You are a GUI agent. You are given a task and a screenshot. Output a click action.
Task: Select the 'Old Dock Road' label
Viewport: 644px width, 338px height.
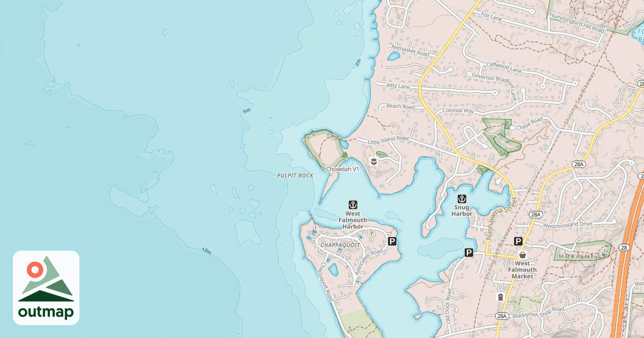(450, 307)
